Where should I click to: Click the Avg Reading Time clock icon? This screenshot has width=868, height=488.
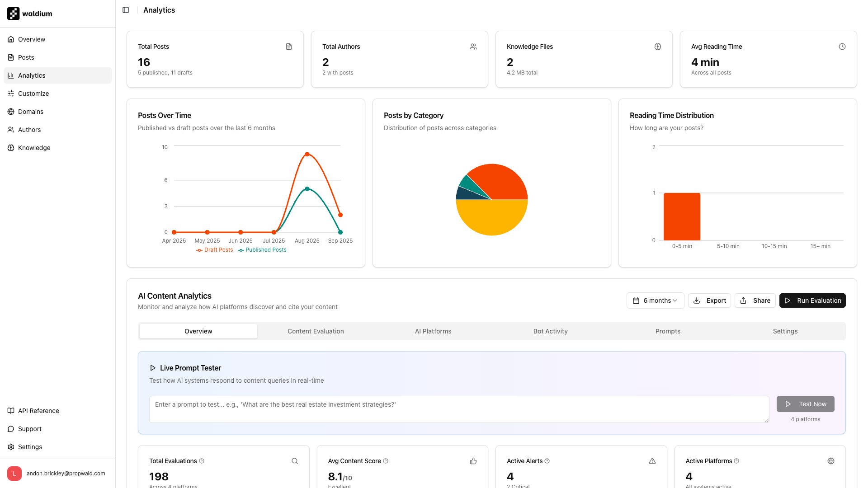tap(842, 47)
